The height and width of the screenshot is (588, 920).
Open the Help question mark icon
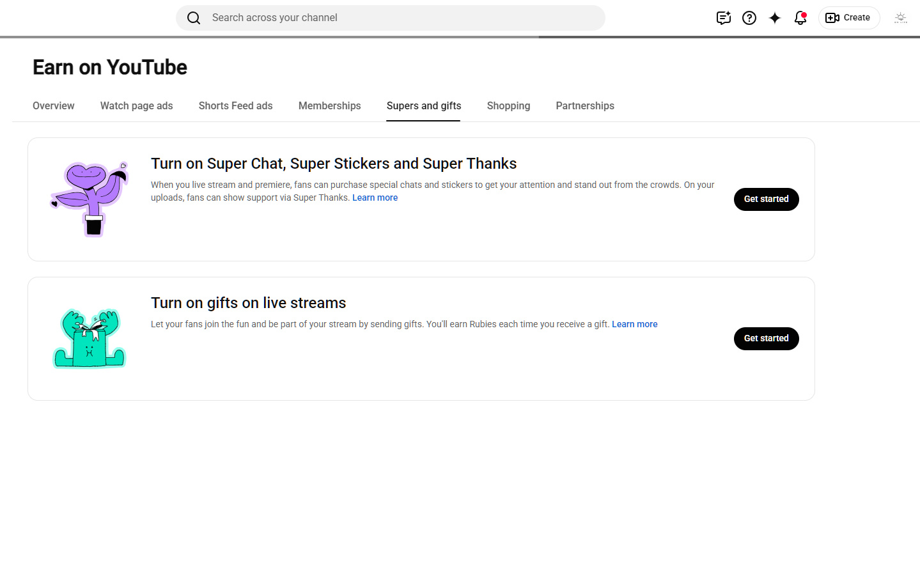pos(749,18)
